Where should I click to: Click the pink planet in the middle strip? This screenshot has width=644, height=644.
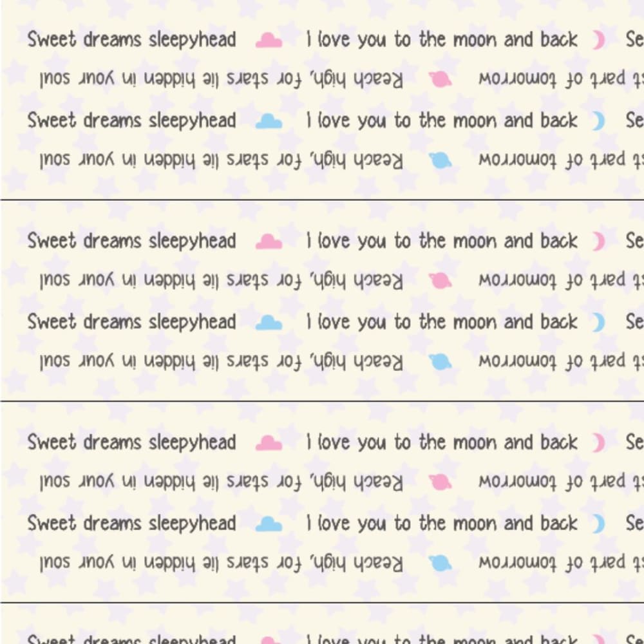pyautogui.click(x=441, y=281)
